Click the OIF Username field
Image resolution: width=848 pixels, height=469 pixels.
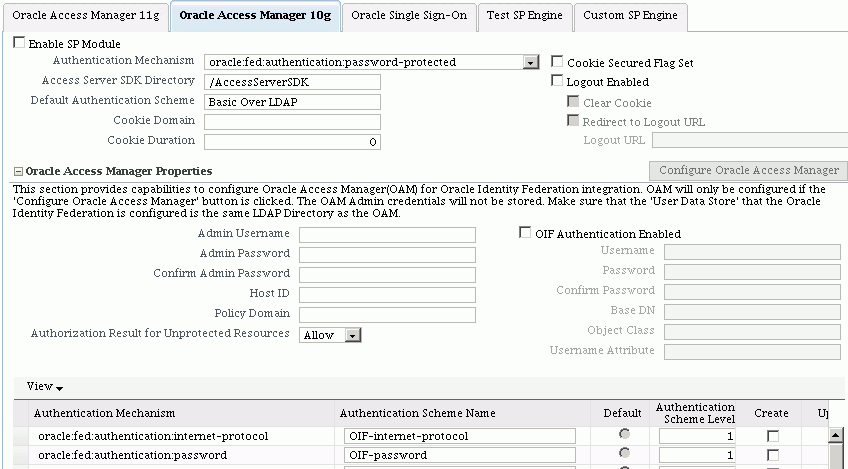[752, 252]
